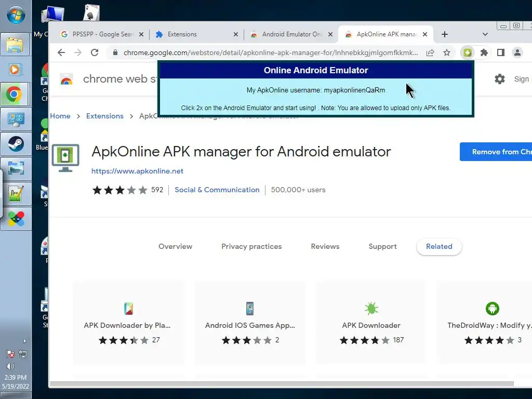Viewport: 532px width, 399px height.
Task: Click the network tray icon
Action: pos(23,354)
